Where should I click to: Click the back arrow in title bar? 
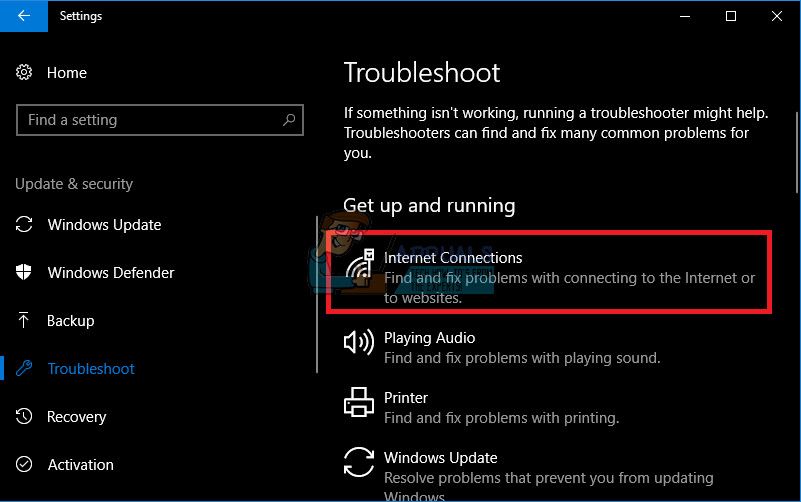[x=23, y=16]
